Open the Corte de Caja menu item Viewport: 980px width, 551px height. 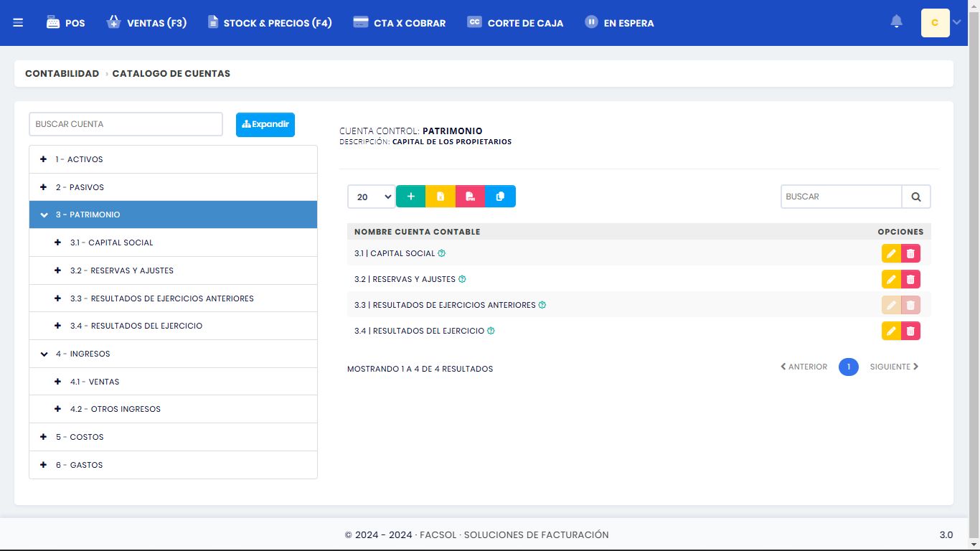click(515, 23)
